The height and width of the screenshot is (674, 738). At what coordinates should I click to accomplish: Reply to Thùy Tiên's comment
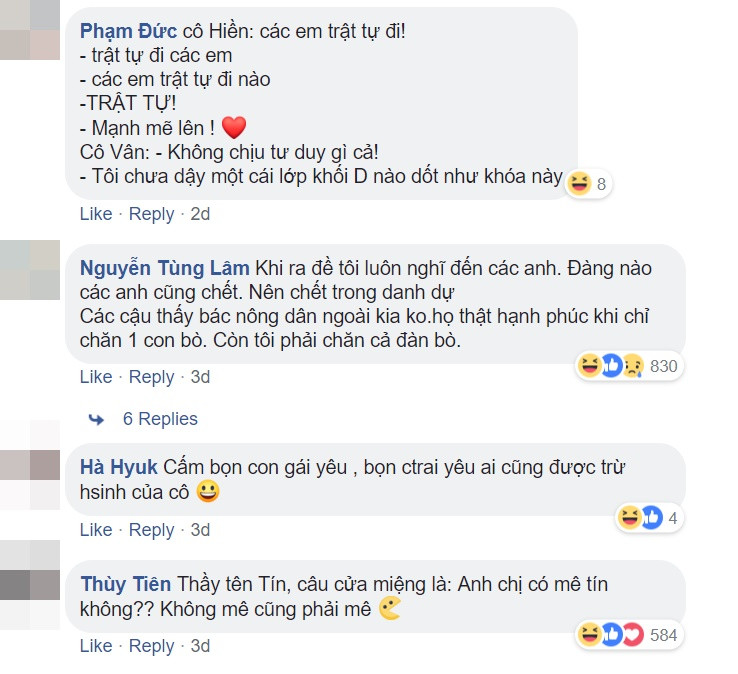tap(151, 646)
